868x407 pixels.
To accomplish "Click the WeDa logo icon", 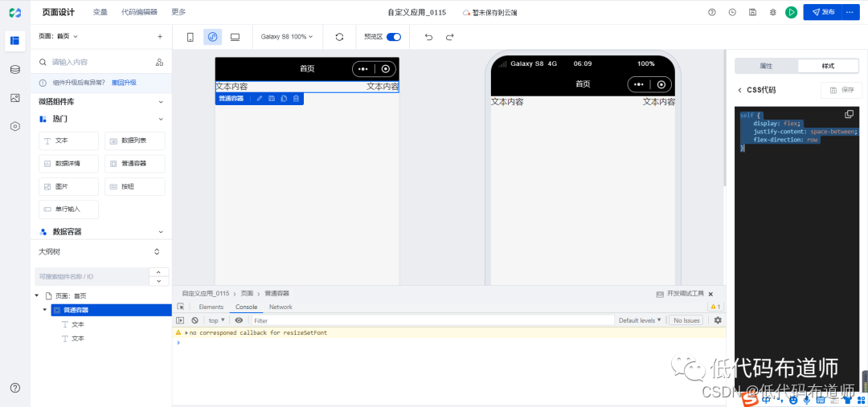I will (x=15, y=12).
